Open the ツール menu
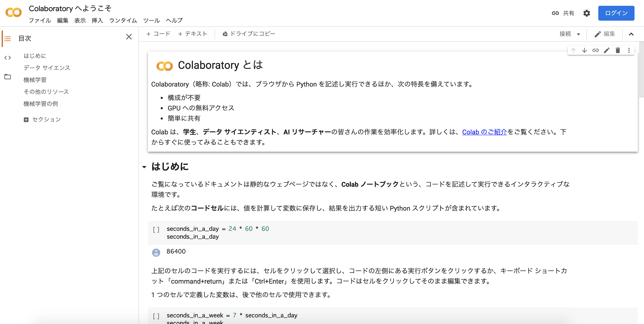The width and height of the screenshot is (644, 324). pyautogui.click(x=151, y=20)
